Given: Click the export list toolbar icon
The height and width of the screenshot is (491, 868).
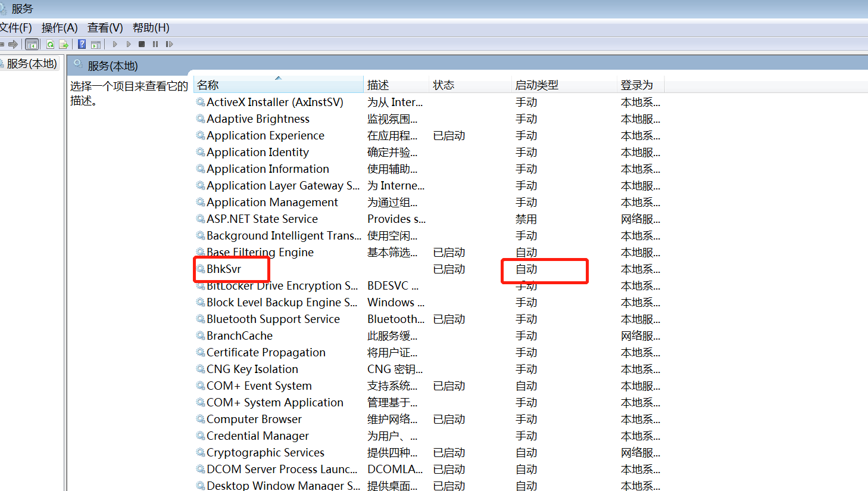Looking at the screenshot, I should (x=64, y=44).
